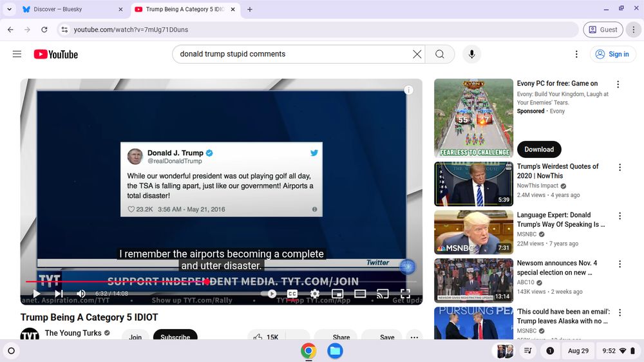Switch to theater mode

[360, 293]
